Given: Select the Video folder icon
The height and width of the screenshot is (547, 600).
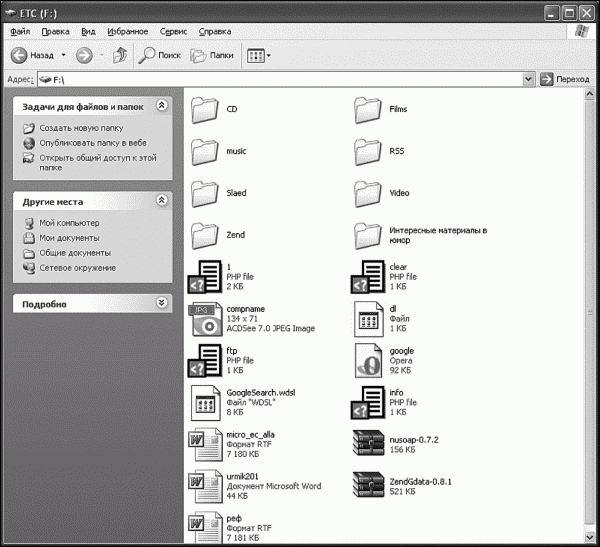Looking at the screenshot, I should click(x=368, y=194).
